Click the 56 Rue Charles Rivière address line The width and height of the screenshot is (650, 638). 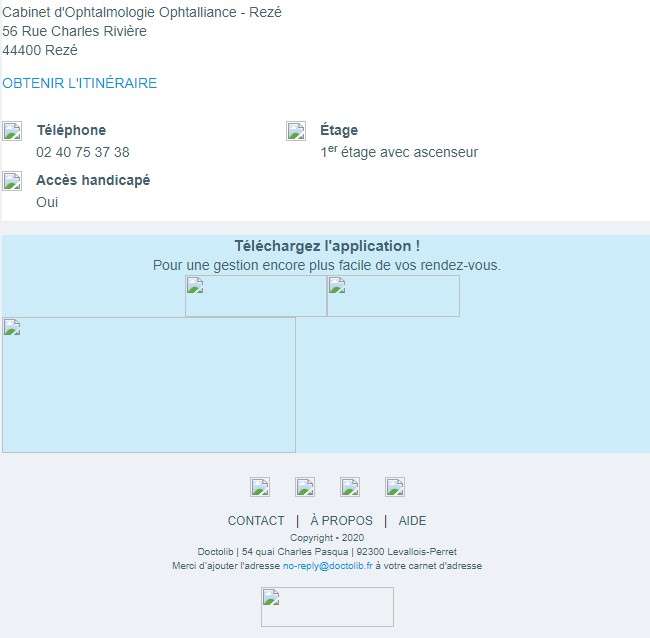click(x=74, y=31)
